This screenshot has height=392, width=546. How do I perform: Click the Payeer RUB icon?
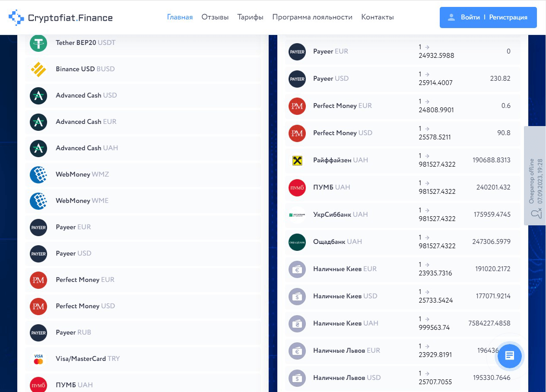pos(38,332)
